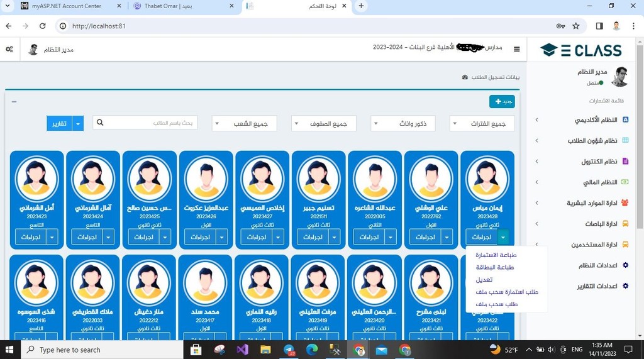
Task: Click اجراءات button for آمال الشرماني
Action: 87,237
